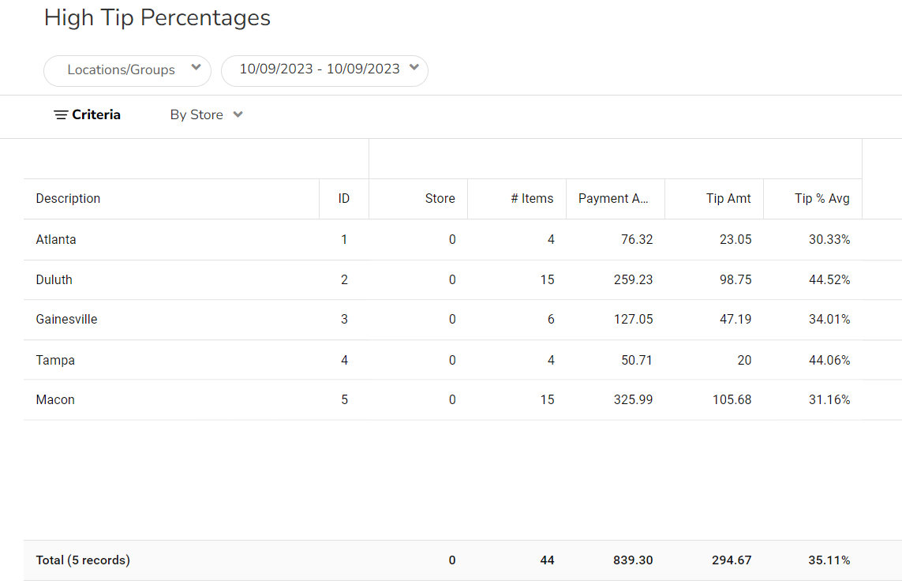Select the Gainesville row

67,320
